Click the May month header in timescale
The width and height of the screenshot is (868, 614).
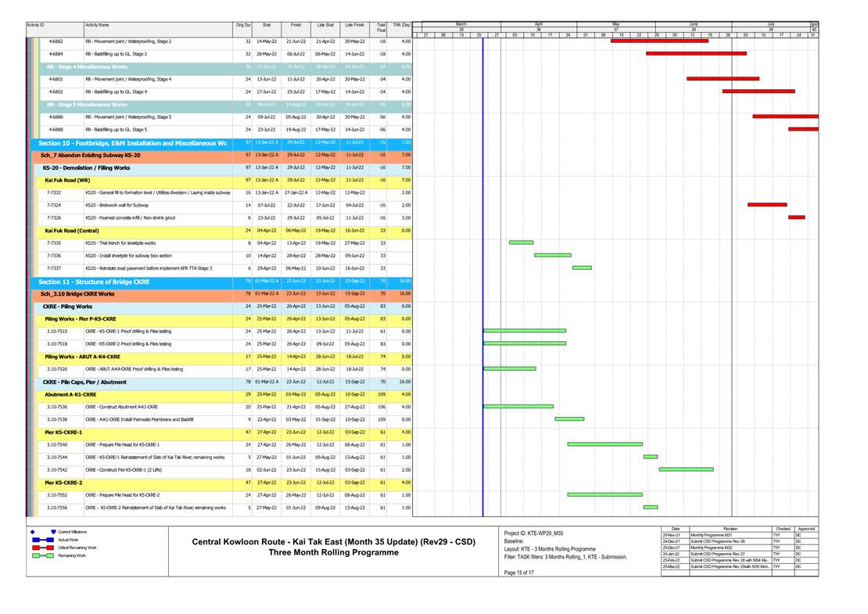coord(615,23)
